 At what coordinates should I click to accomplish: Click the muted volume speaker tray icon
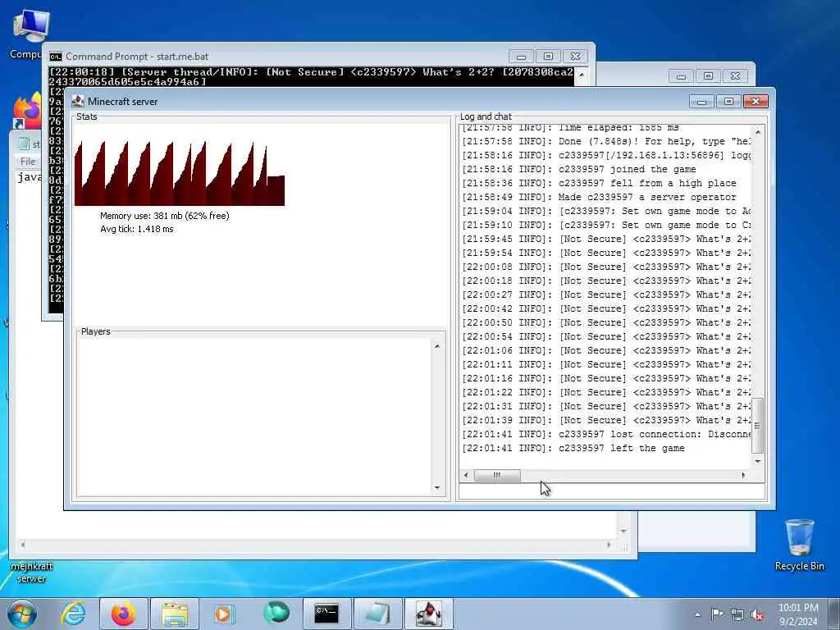coord(757,614)
